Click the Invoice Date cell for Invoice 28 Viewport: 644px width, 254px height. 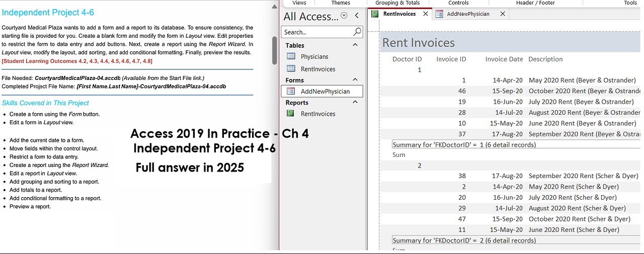509,112
